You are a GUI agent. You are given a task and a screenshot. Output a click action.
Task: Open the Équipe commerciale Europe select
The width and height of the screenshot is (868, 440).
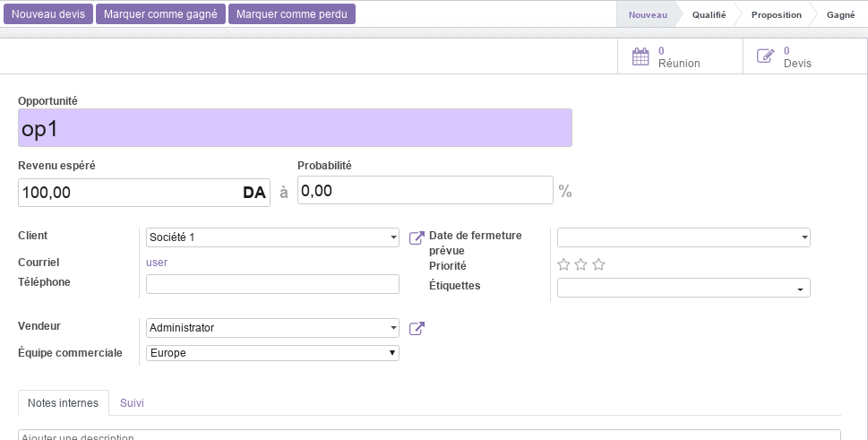[272, 353]
